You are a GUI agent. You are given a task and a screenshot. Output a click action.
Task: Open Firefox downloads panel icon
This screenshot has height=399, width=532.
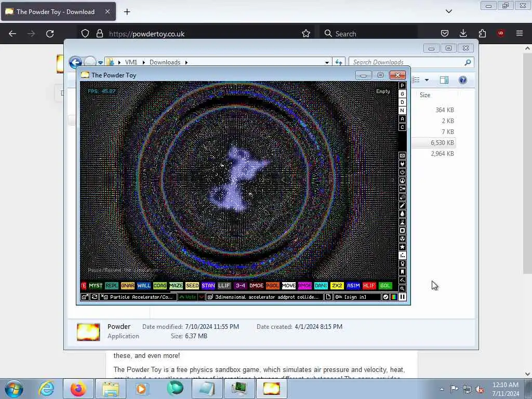point(463,33)
